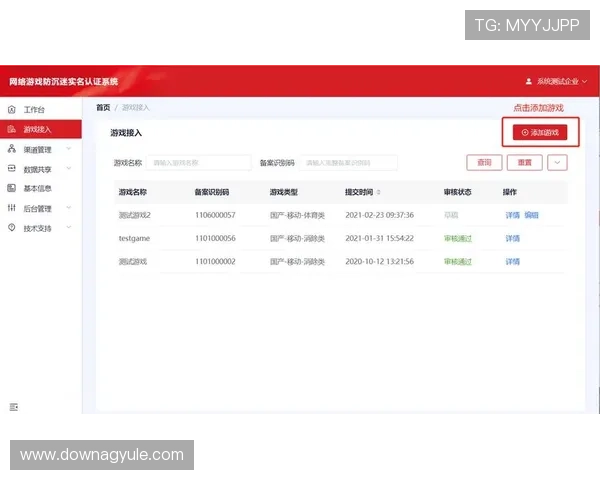Sort table by 提交时间 column
600x480 pixels.
point(377,192)
